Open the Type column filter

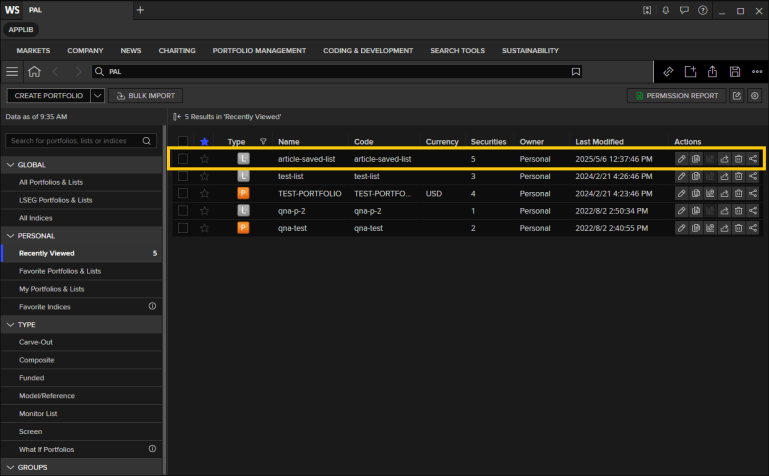(263, 141)
